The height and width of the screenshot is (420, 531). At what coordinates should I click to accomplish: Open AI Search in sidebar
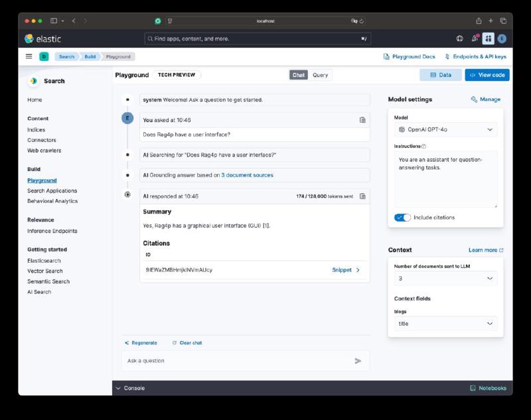[39, 292]
